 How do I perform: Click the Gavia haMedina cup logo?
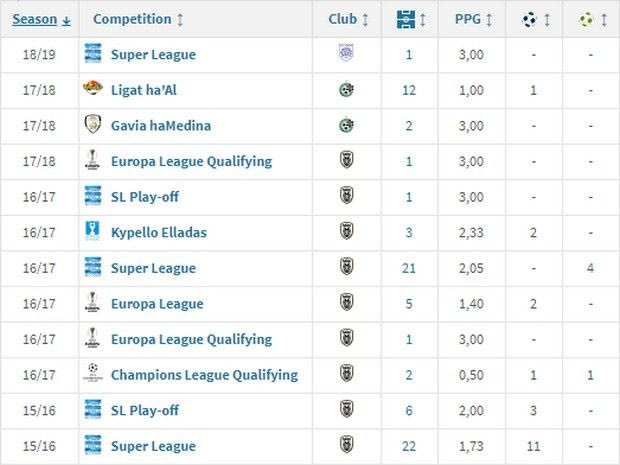pyautogui.click(x=93, y=126)
